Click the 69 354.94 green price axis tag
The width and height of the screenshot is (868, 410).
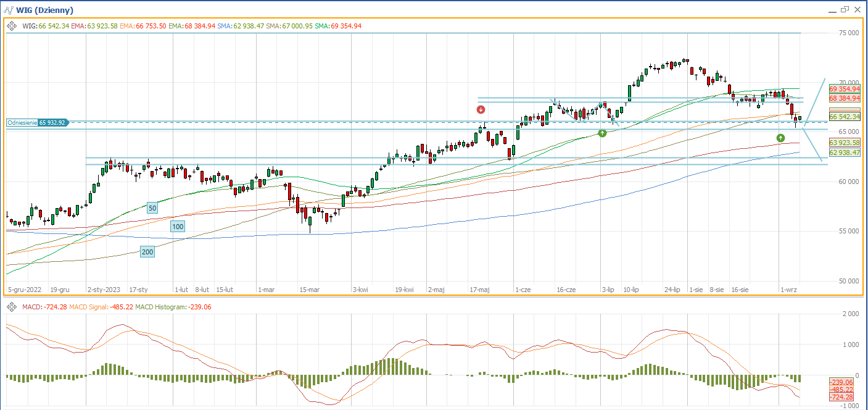pyautogui.click(x=845, y=89)
